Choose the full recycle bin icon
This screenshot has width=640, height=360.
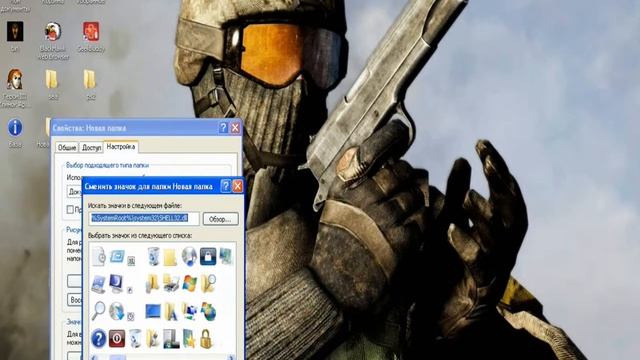153,256
